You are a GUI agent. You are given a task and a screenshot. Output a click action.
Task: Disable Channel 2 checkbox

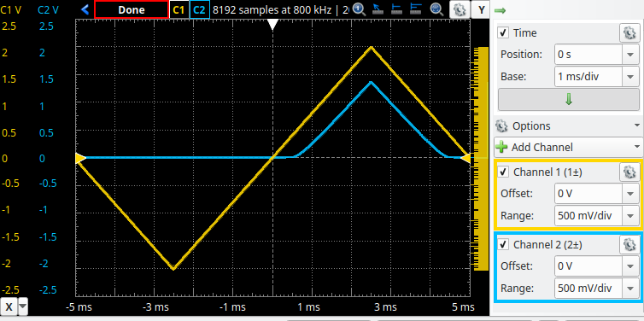(504, 245)
